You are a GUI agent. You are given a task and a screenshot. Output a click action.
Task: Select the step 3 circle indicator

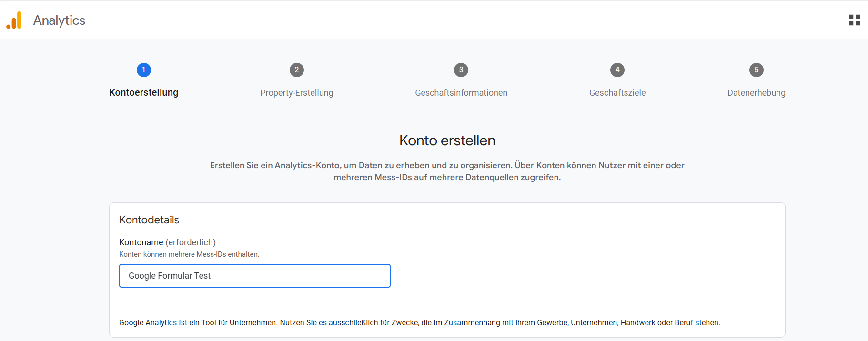(x=461, y=70)
